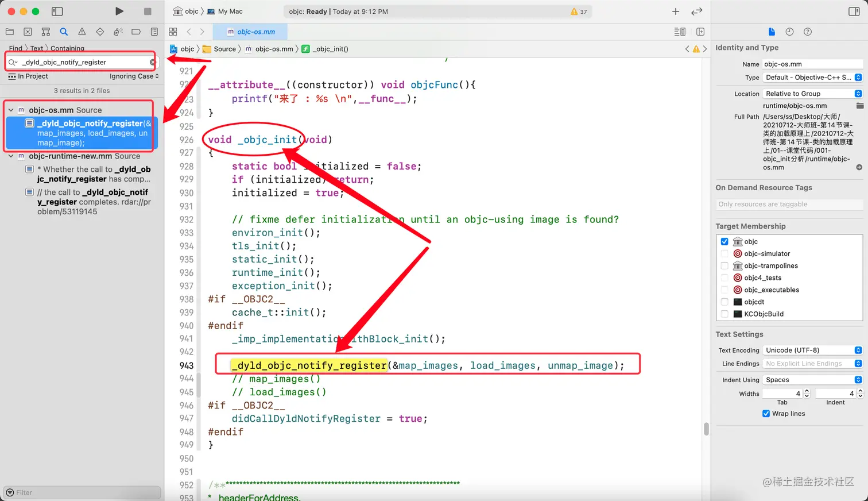Toggle objc target membership checkbox
This screenshot has height=501, width=868.
coord(724,241)
